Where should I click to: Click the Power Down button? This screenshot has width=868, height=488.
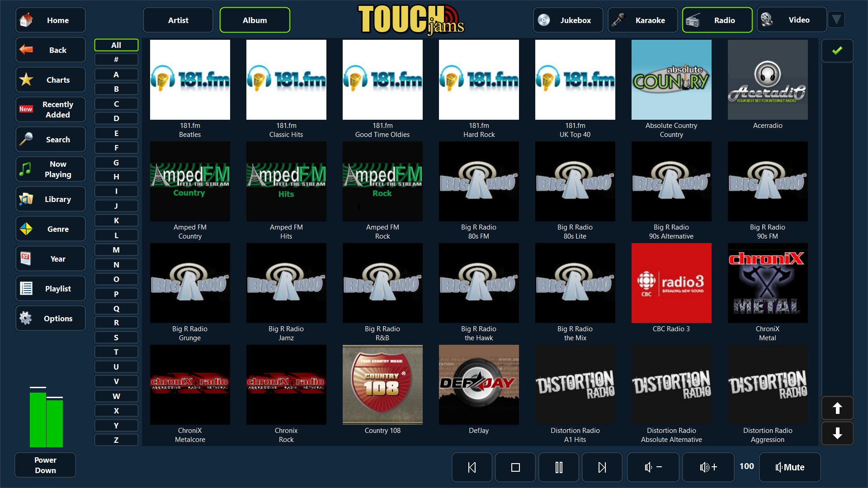click(45, 465)
